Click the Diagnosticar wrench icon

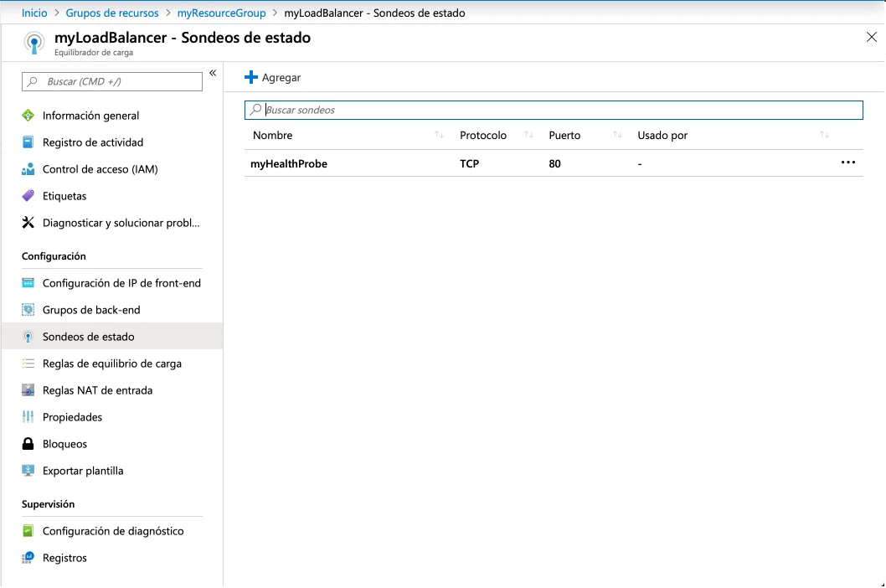[28, 223]
